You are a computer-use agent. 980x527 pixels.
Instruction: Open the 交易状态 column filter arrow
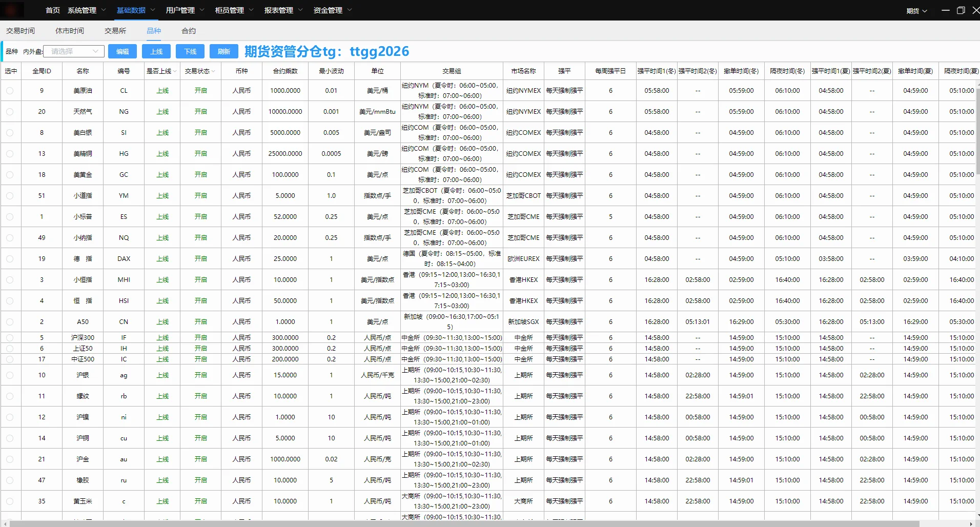213,71
